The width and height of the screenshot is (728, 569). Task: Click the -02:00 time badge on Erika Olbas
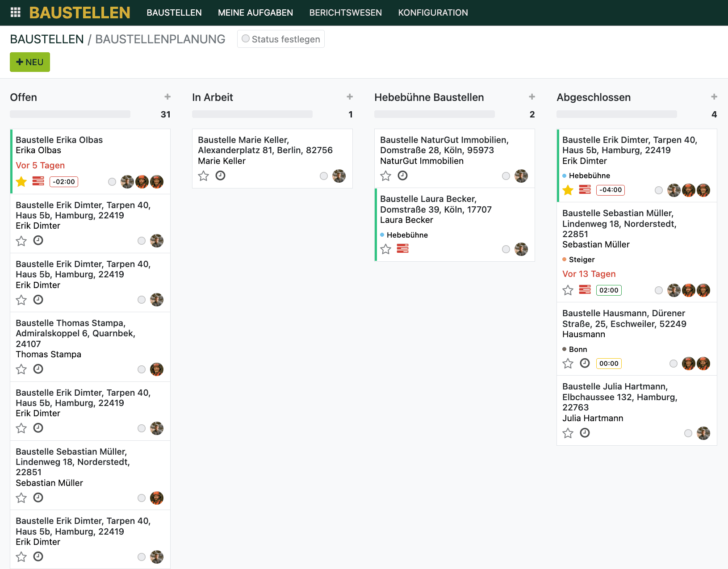(x=64, y=182)
